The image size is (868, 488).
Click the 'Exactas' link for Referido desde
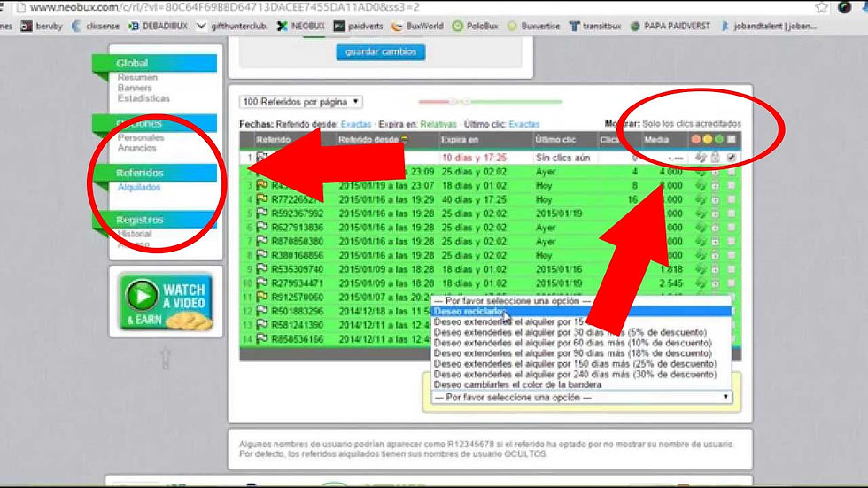(x=356, y=124)
